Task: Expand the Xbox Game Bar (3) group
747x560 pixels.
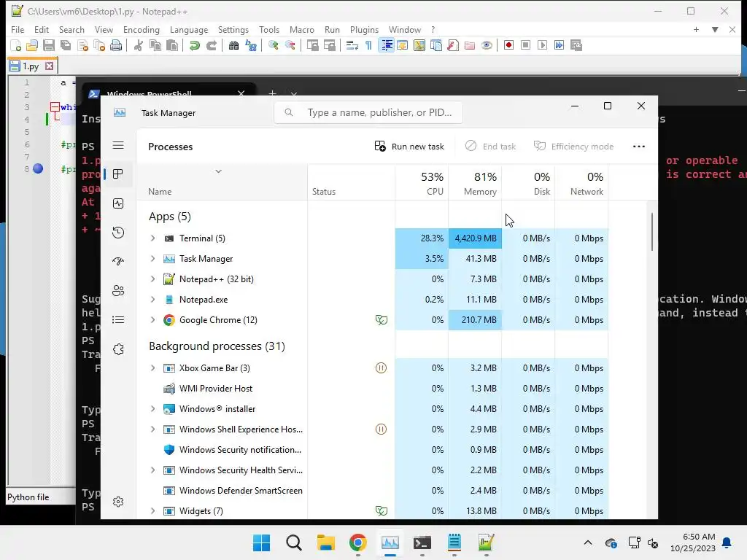Action: pyautogui.click(x=153, y=368)
